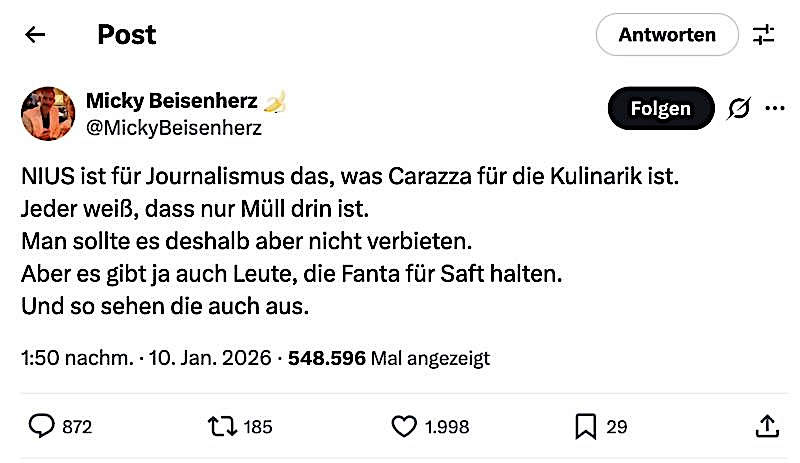Click the Grok slashed-circle icon
This screenshot has height=463, width=800.
[x=738, y=108]
